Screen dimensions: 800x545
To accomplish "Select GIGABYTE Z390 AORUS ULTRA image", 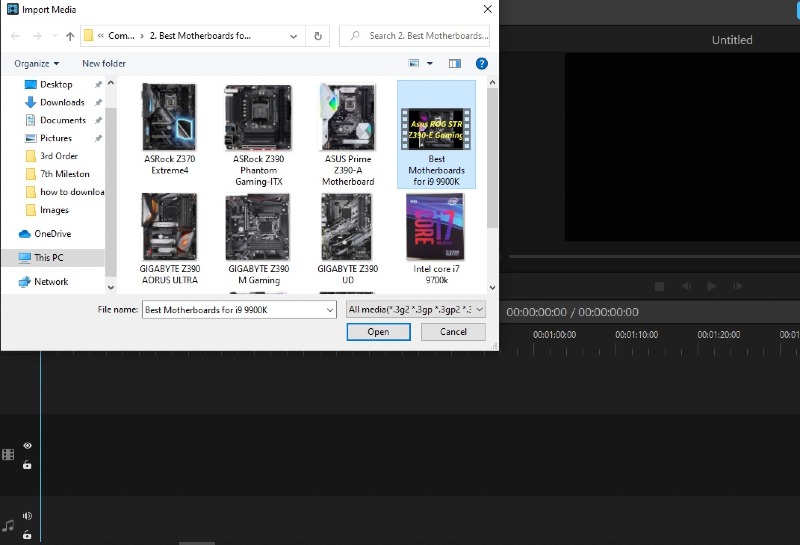I will coord(169,239).
